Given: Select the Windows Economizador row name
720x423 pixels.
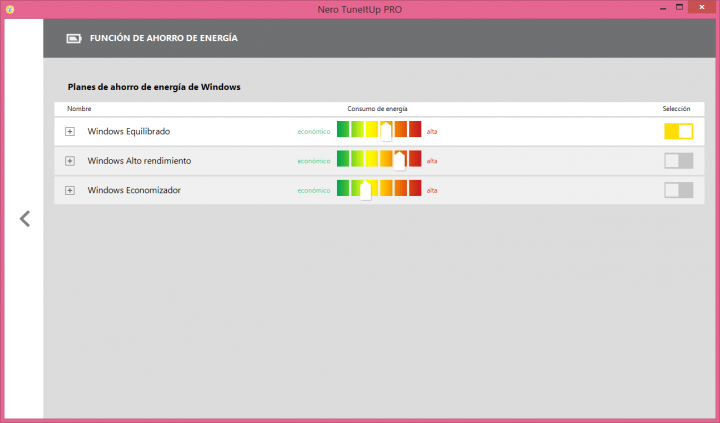Looking at the screenshot, I should pos(134,190).
